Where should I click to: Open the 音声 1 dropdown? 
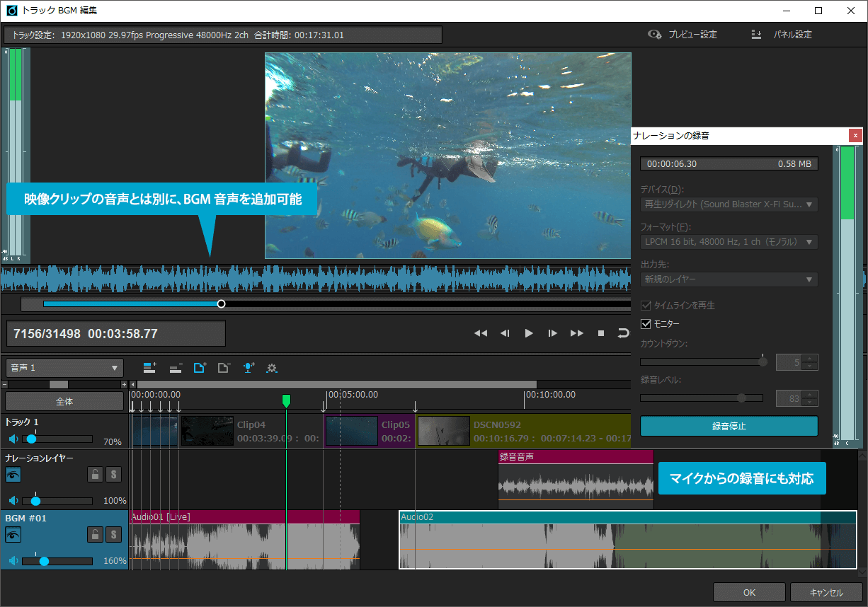point(64,367)
